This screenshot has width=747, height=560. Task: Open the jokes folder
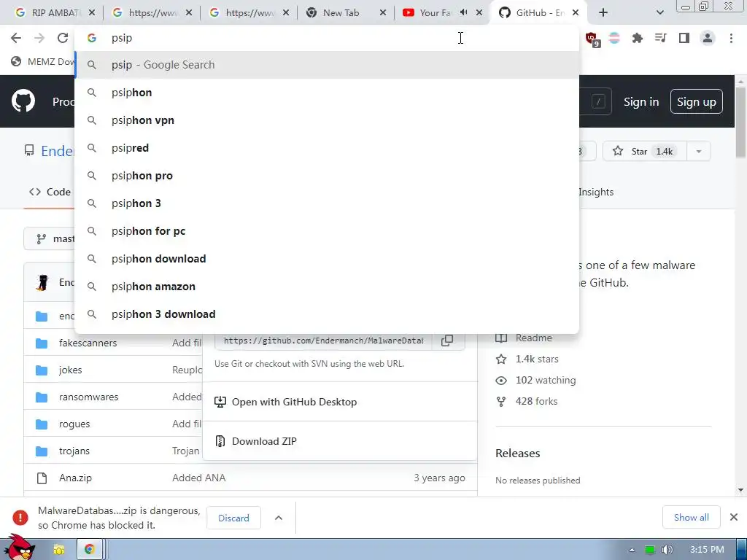pyautogui.click(x=71, y=370)
